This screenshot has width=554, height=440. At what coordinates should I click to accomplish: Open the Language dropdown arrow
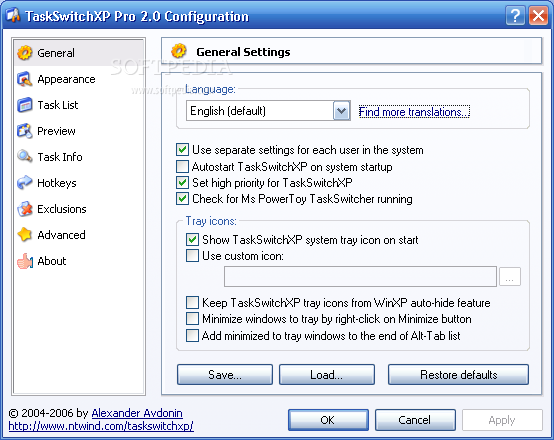point(341,111)
